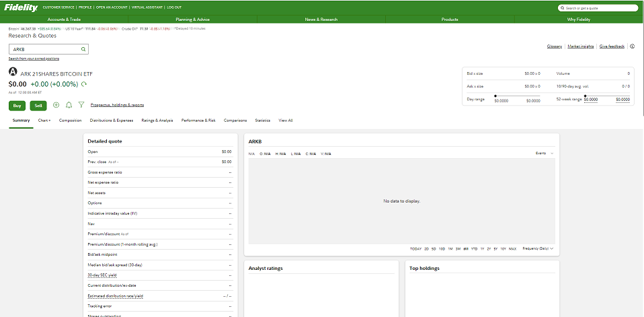644x317 pixels.
Task: Open the Why Fidelity menu
Action: tap(579, 20)
